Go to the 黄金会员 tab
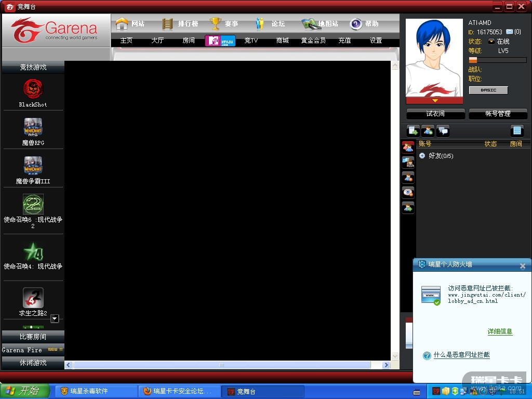Screen dimensions: 532x399 pos(313,41)
